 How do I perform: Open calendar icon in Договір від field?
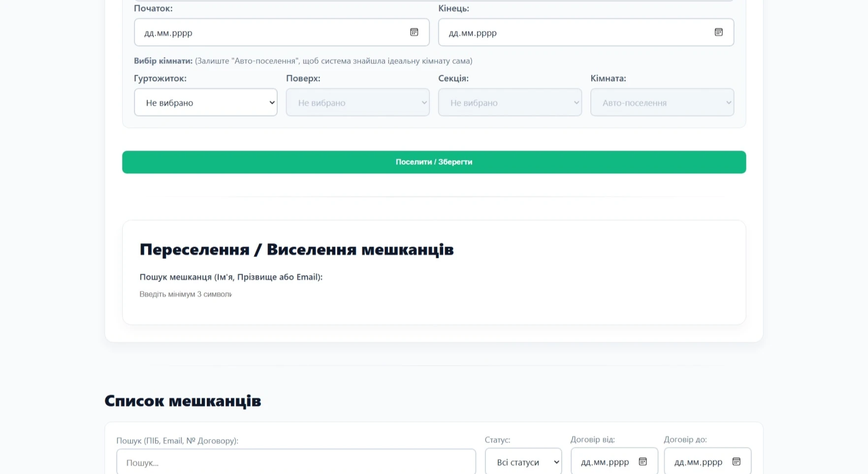643,461
